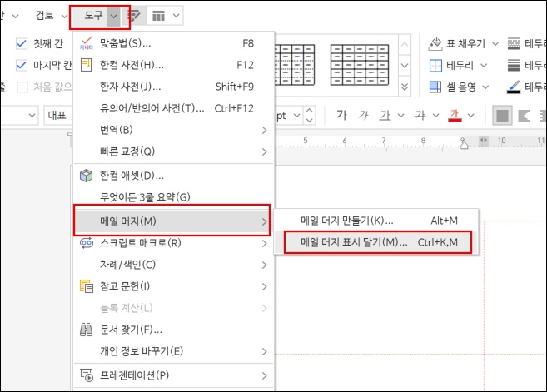Apply italic with the slanted 가 icon
Image resolution: width=547 pixels, height=392 pixels.
click(x=363, y=115)
